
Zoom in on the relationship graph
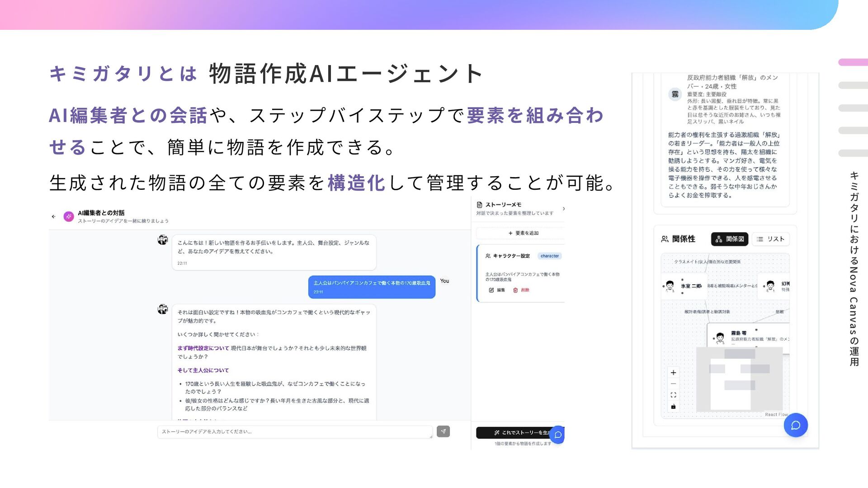673,373
